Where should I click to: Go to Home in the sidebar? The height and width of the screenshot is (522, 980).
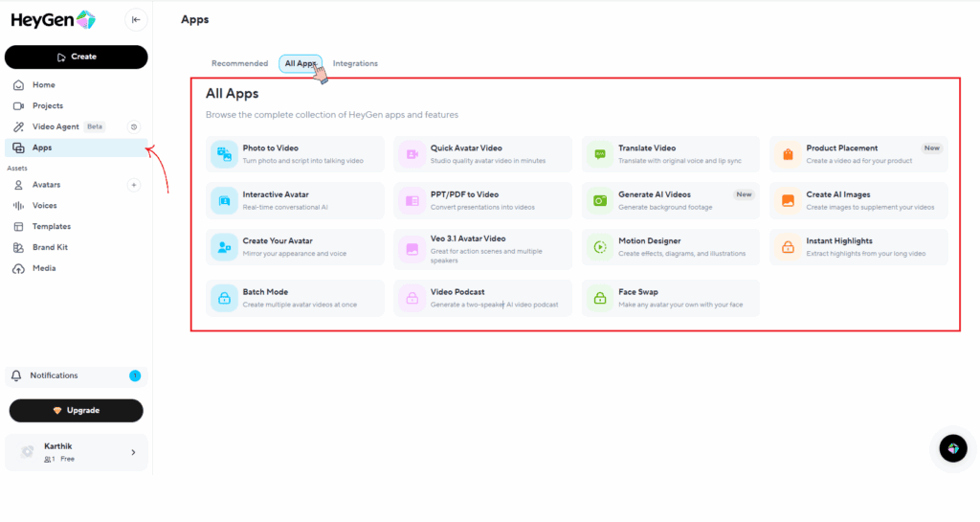77,85
